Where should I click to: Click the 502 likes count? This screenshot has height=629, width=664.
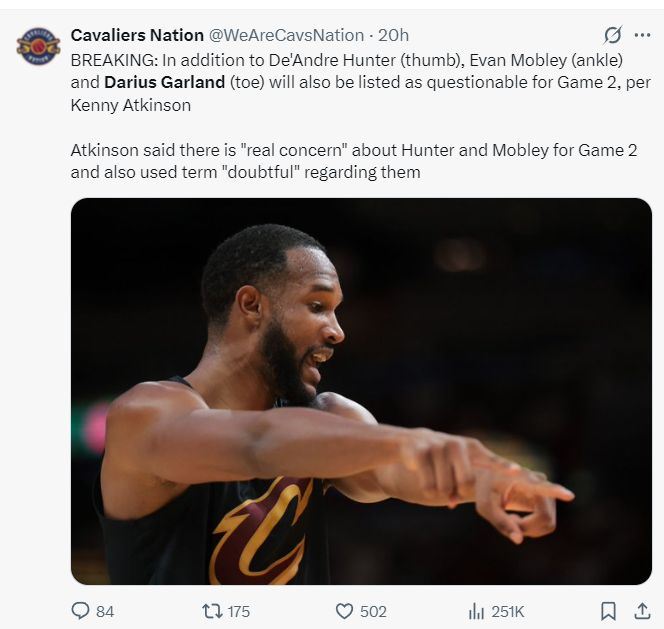coord(373,612)
